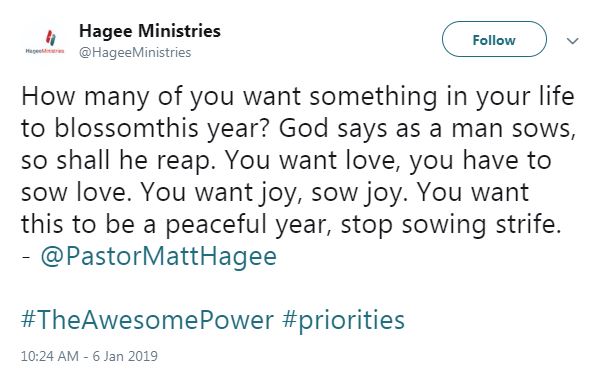Screen dimensions: 607x378
Task: Open the Hagee Ministries display name link
Action: click(x=150, y=31)
